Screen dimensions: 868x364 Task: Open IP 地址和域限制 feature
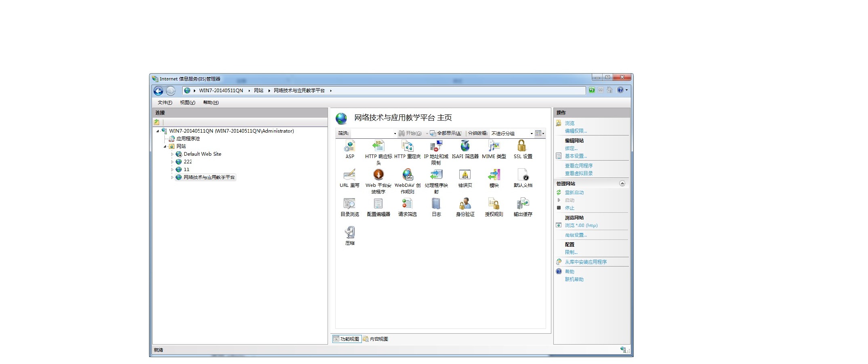436,152
